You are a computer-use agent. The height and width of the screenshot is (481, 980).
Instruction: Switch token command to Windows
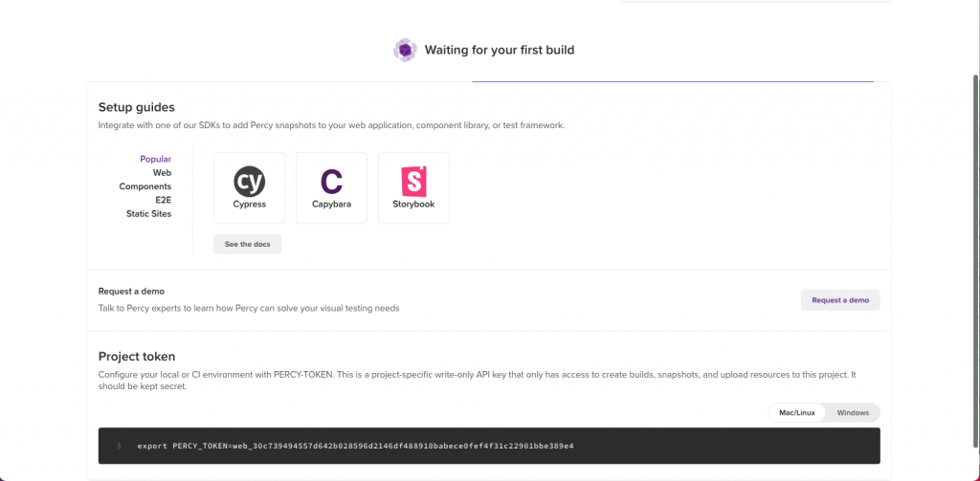853,413
